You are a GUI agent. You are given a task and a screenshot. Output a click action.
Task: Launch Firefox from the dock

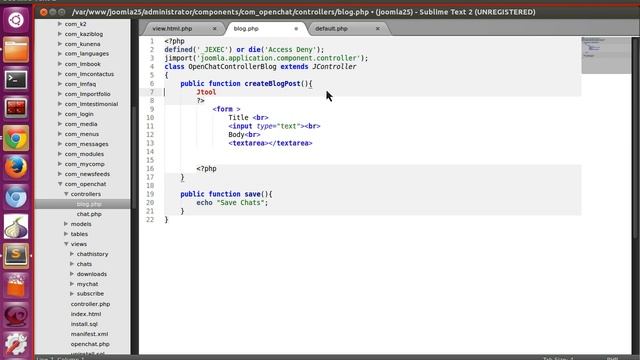tap(16, 167)
